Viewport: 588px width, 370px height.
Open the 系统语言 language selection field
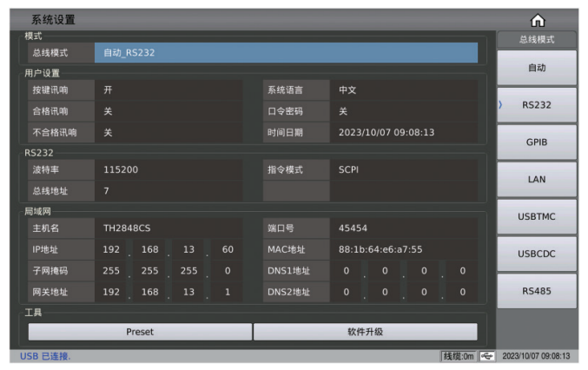click(406, 89)
